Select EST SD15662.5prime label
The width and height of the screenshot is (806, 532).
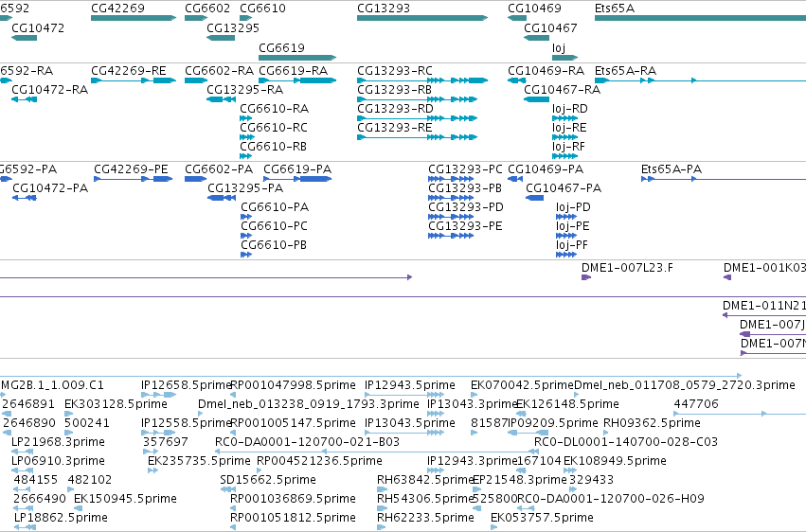coord(268,480)
